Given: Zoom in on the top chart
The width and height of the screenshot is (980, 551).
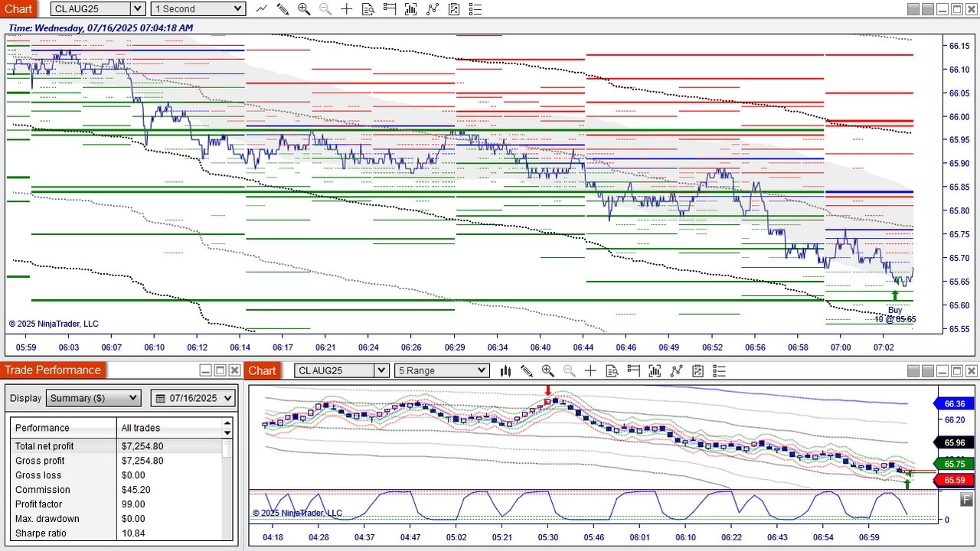Looking at the screenshot, I should coord(304,9).
